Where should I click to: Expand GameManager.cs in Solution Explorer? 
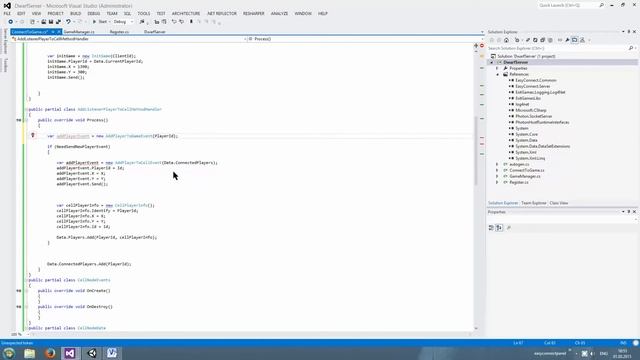[x=497, y=176]
